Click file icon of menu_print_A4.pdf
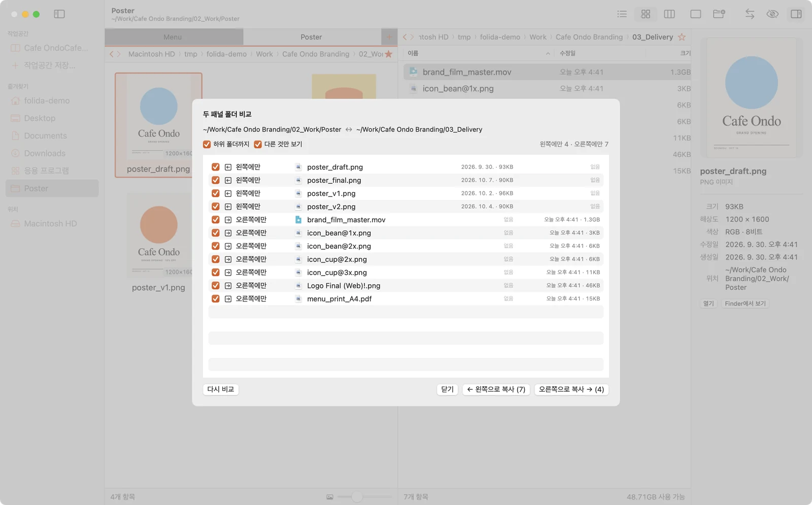Image resolution: width=812 pixels, height=505 pixels. (x=298, y=299)
